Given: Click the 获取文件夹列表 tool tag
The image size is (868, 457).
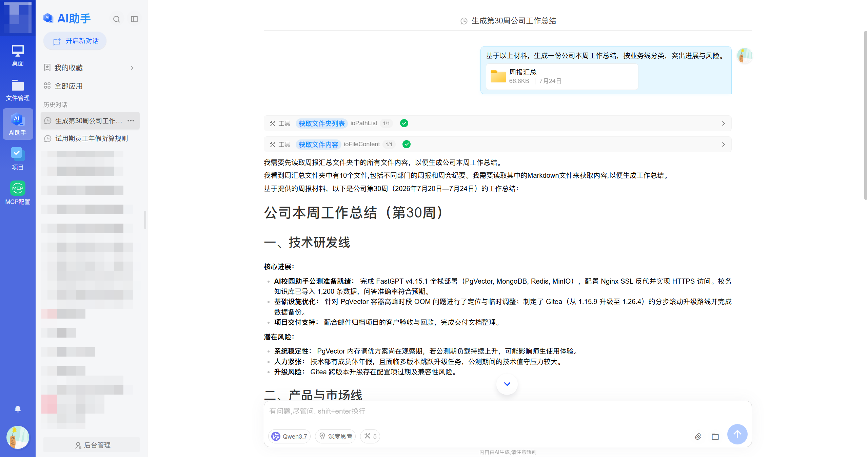Looking at the screenshot, I should pos(321,123).
